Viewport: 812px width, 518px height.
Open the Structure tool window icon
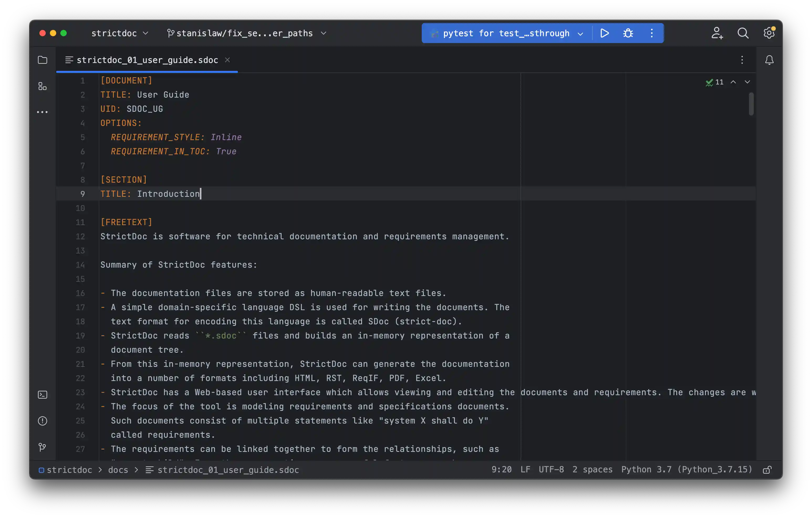pos(43,86)
